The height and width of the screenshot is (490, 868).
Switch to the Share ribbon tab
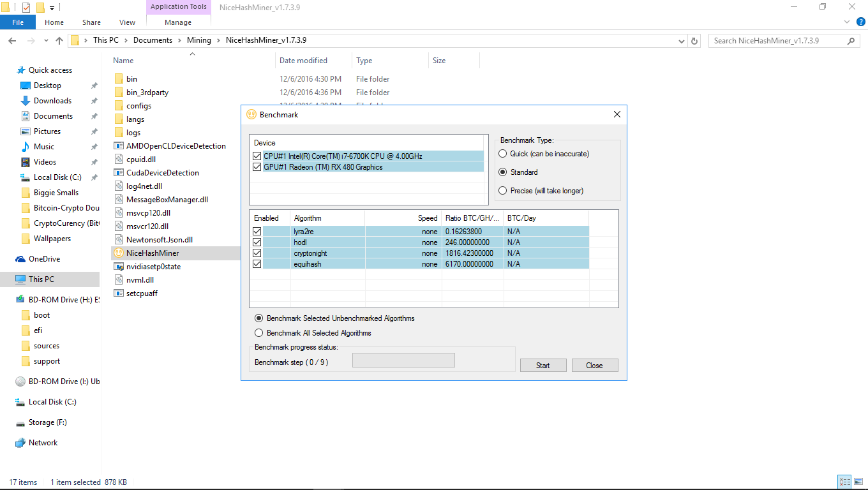pyautogui.click(x=91, y=22)
